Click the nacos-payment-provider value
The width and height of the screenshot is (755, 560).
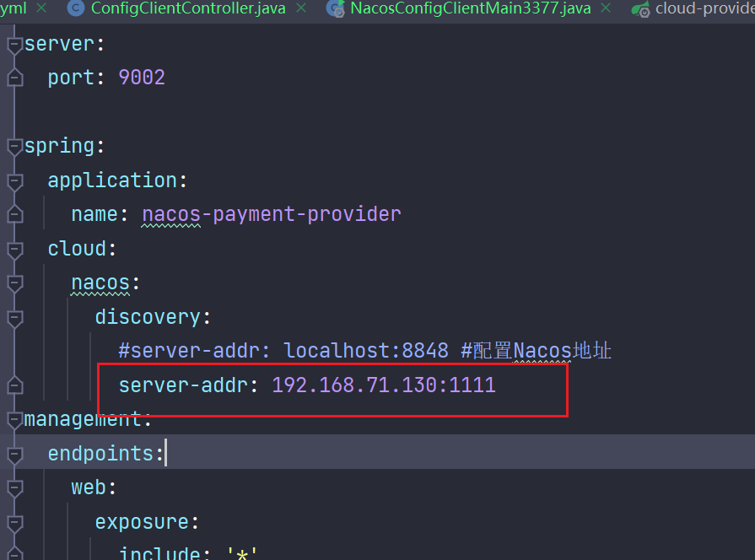271,214
